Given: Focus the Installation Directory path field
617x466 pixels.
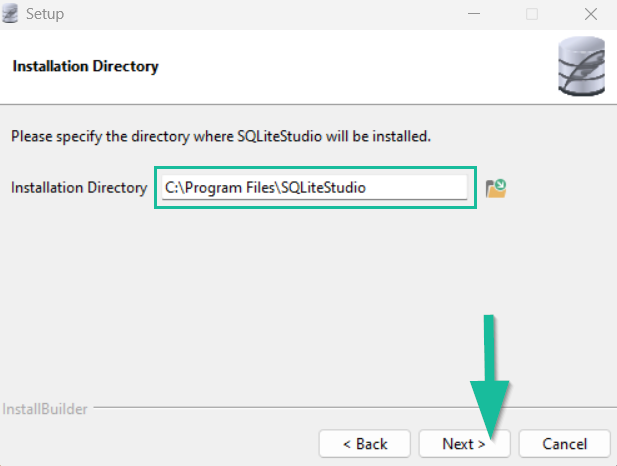Looking at the screenshot, I should 315,188.
